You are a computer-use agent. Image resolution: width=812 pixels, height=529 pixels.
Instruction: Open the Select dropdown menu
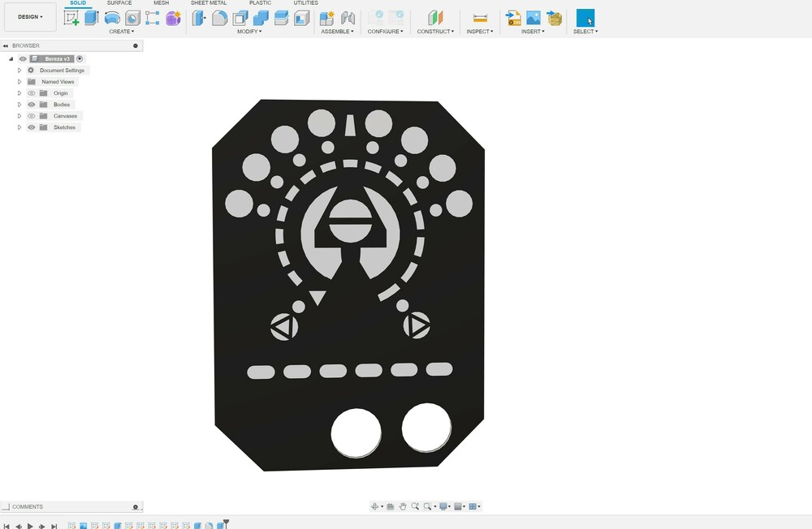(x=585, y=32)
